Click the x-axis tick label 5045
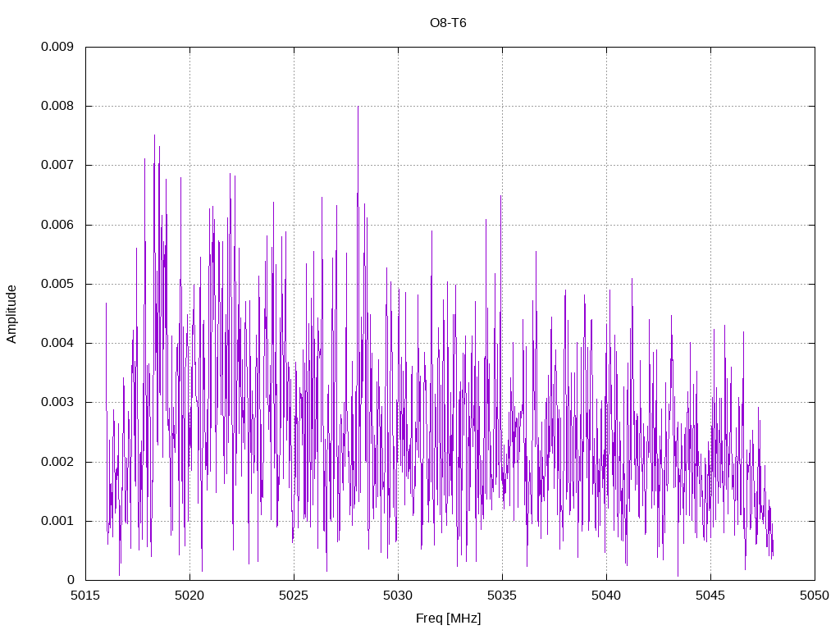The width and height of the screenshot is (840, 630). coord(711,596)
